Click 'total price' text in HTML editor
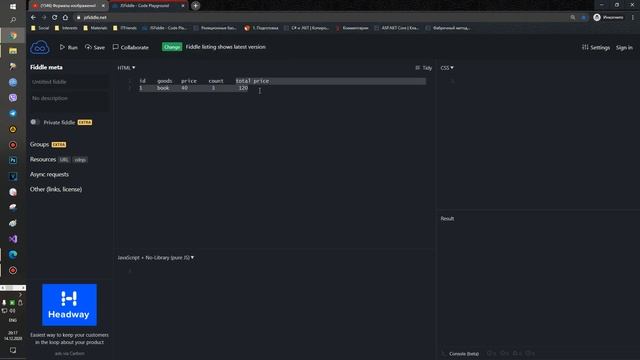The height and width of the screenshot is (360, 640). [252, 81]
